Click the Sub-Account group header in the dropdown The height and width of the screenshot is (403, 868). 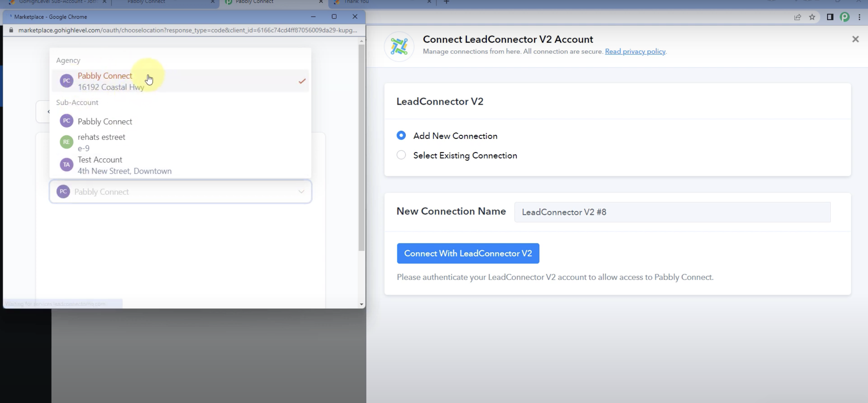coord(77,102)
